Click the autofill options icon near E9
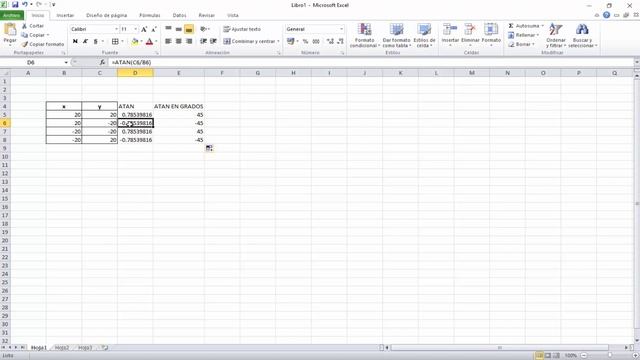The width and height of the screenshot is (640, 360). (209, 148)
